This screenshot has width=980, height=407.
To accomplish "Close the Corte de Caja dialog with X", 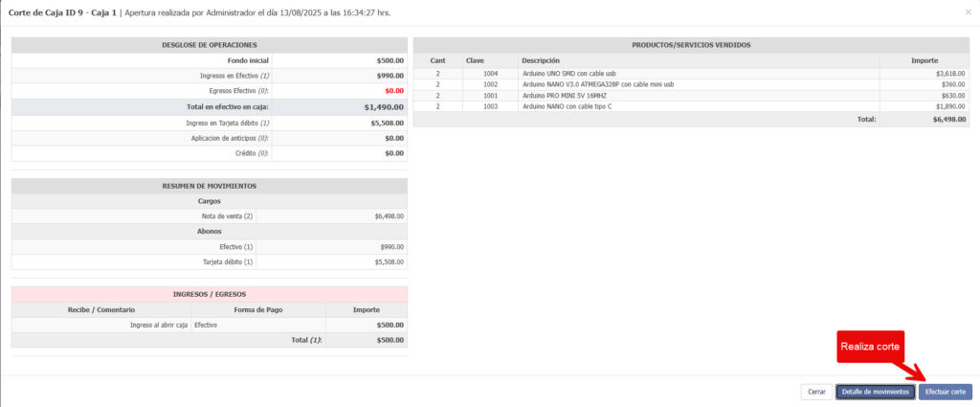I will click(x=969, y=12).
